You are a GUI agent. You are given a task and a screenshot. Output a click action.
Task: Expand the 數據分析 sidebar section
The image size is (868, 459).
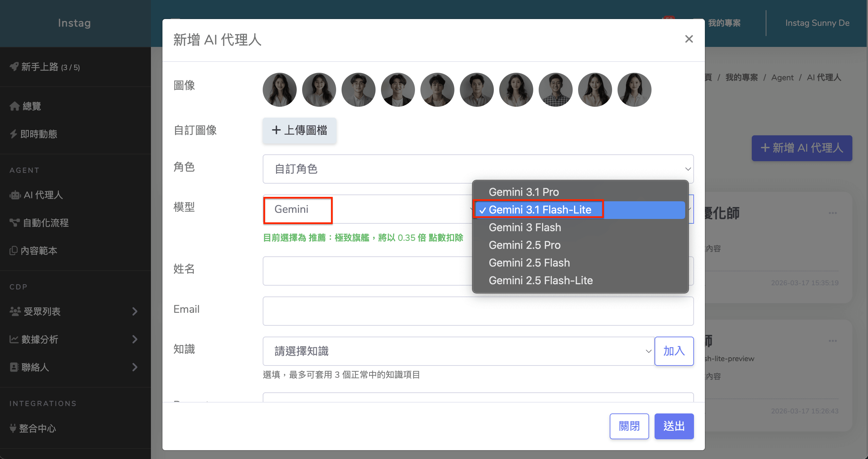coord(135,339)
